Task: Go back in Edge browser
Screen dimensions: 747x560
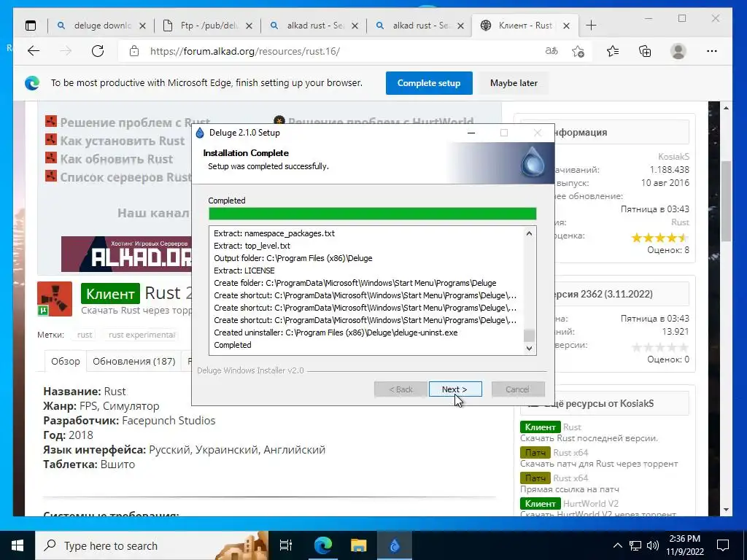Action: 34,51
